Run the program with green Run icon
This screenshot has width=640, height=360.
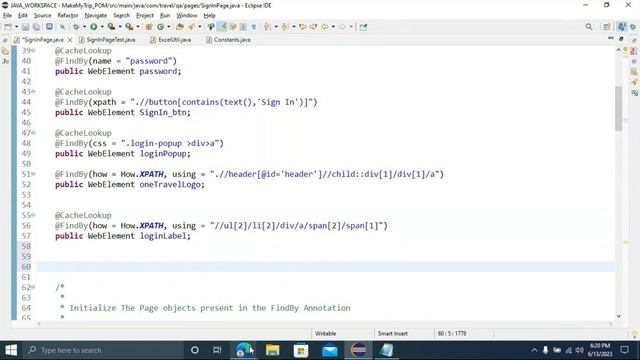tap(93, 27)
